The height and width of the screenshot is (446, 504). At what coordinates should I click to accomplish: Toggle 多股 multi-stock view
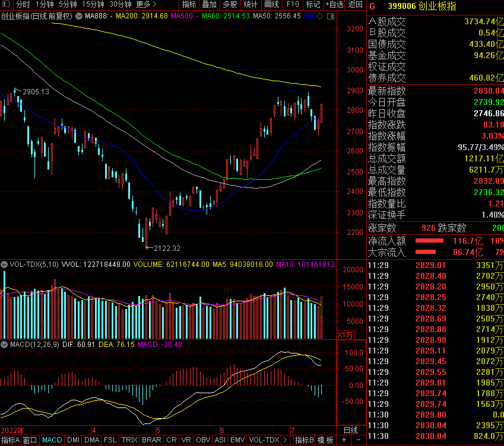pos(230,5)
